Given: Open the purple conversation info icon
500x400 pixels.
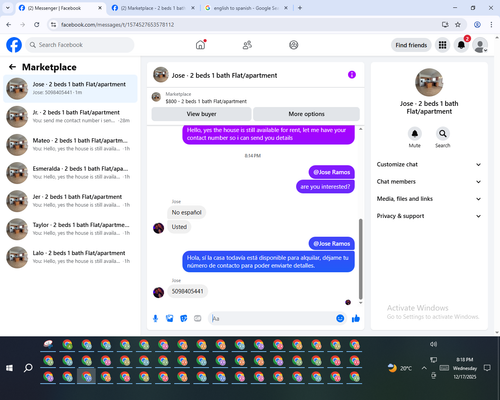Looking at the screenshot, I should point(352,75).
